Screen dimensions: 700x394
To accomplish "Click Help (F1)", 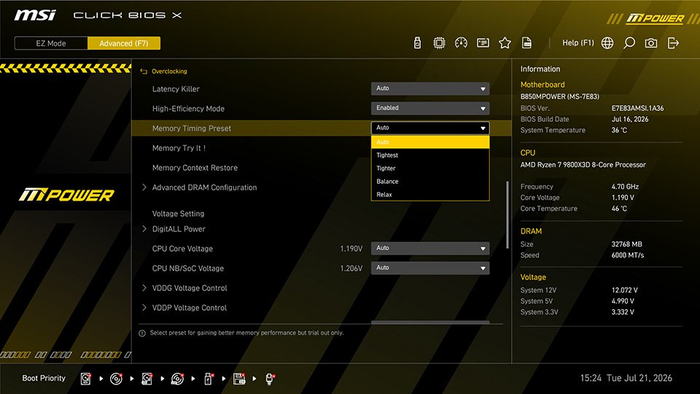I will [578, 43].
